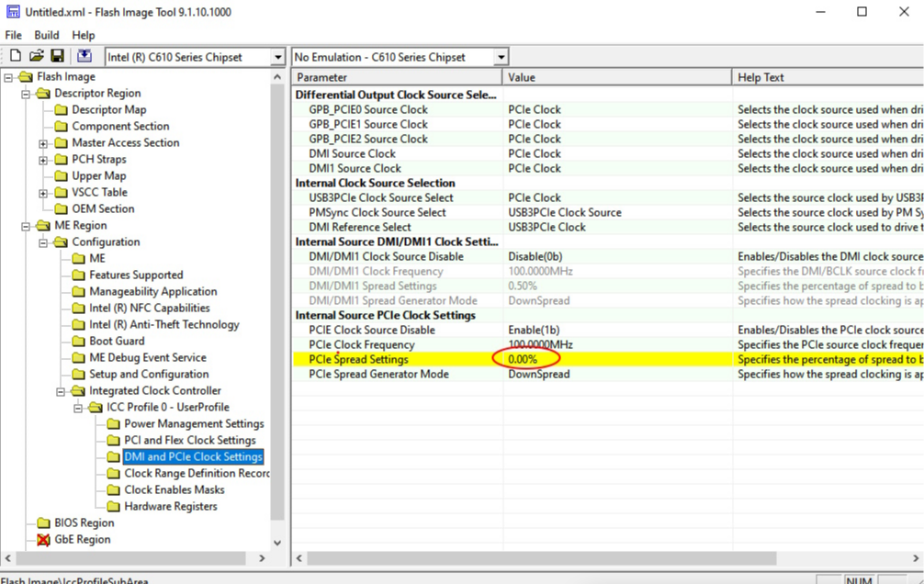924x584 pixels.
Task: Select the Hardware Registers folder icon
Action: 113,506
